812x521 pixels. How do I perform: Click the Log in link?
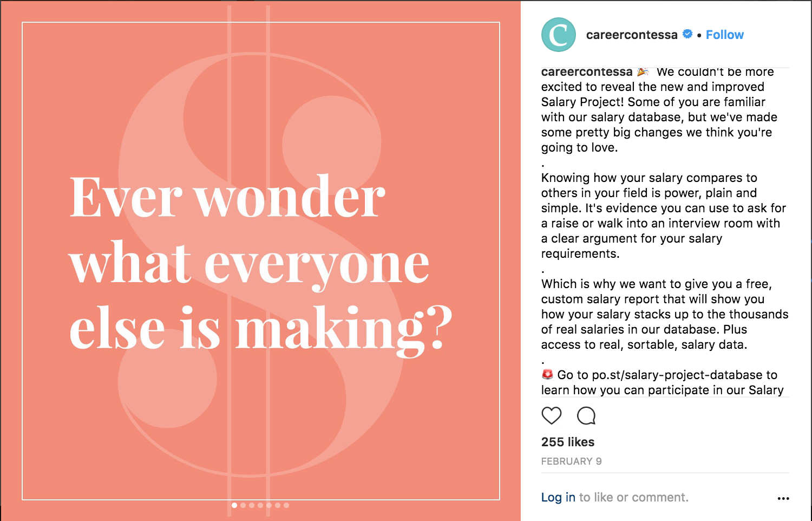click(558, 497)
